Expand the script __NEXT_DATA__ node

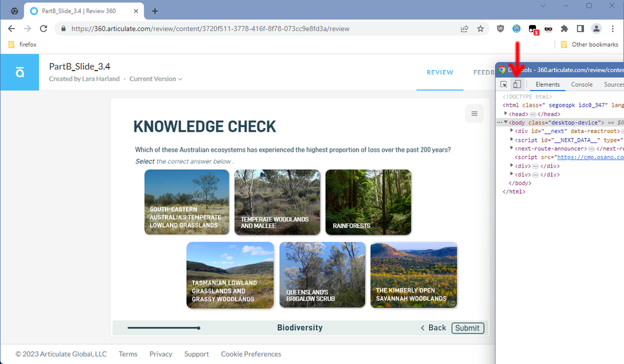(x=512, y=140)
